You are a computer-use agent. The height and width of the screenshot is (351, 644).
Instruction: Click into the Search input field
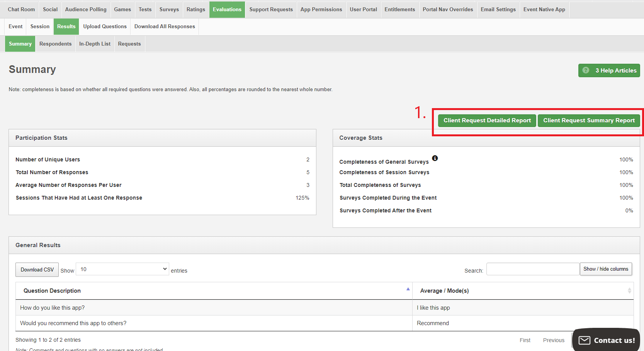pos(533,269)
